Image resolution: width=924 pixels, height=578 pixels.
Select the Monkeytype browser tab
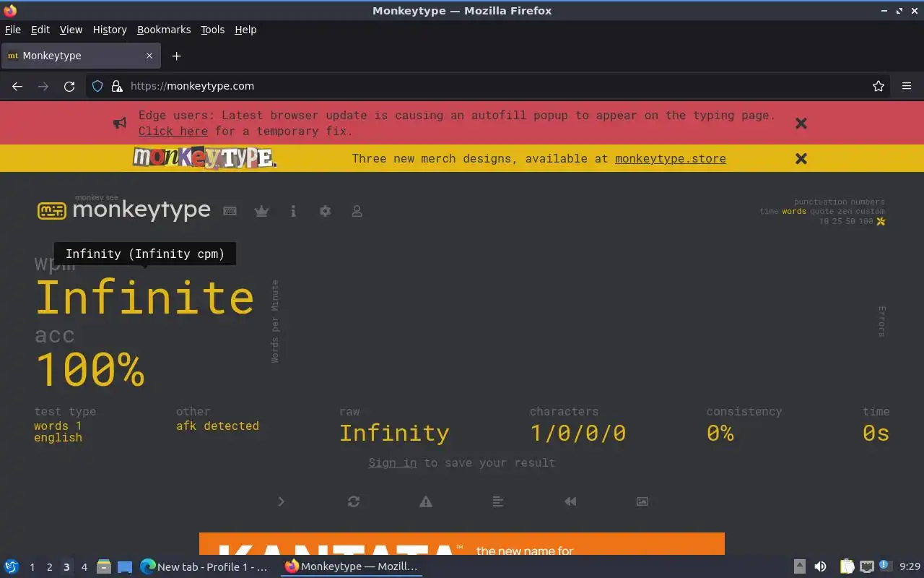click(81, 56)
